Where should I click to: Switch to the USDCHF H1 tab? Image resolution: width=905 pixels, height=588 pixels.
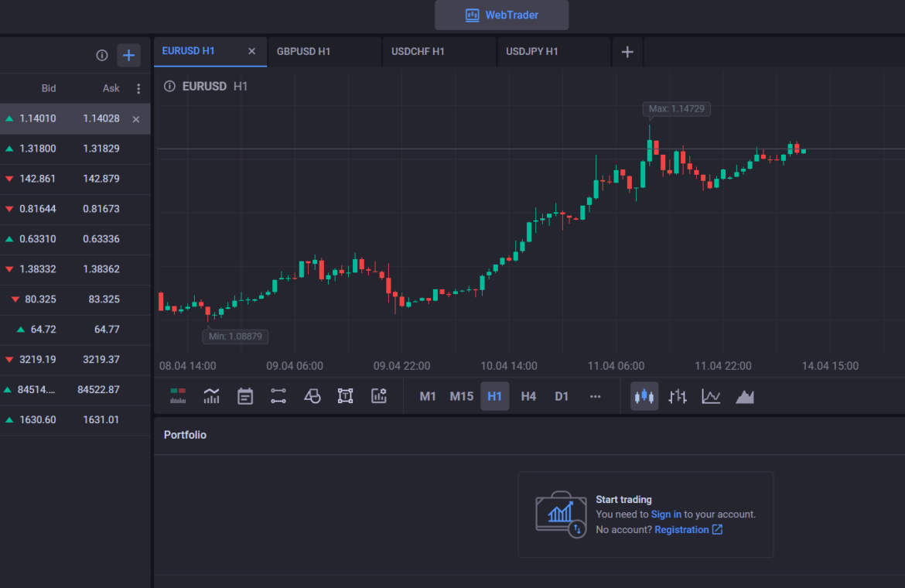tap(439, 52)
